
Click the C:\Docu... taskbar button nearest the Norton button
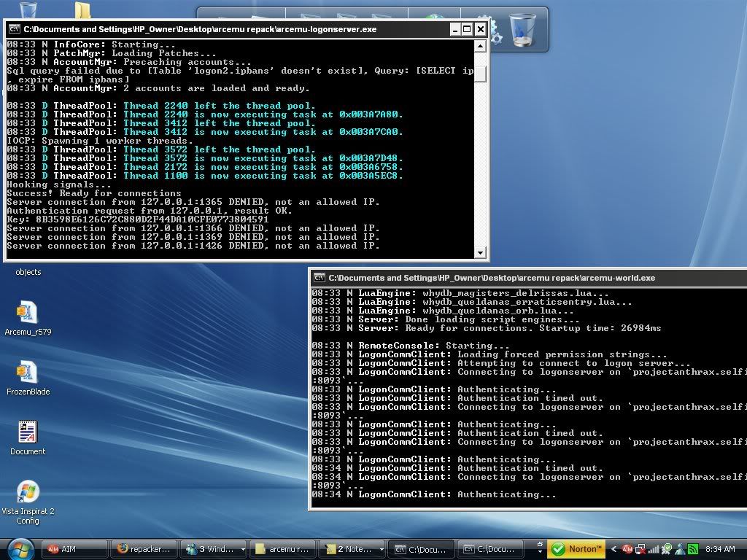coord(489,549)
